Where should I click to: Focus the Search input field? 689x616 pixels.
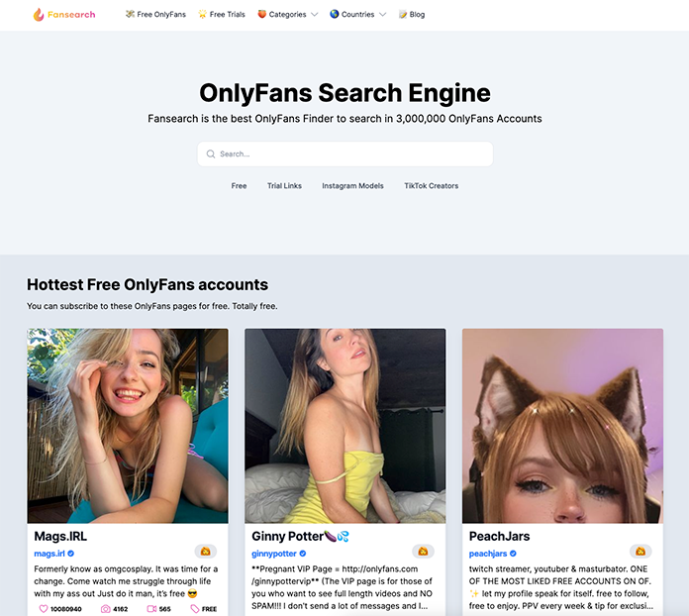(344, 154)
